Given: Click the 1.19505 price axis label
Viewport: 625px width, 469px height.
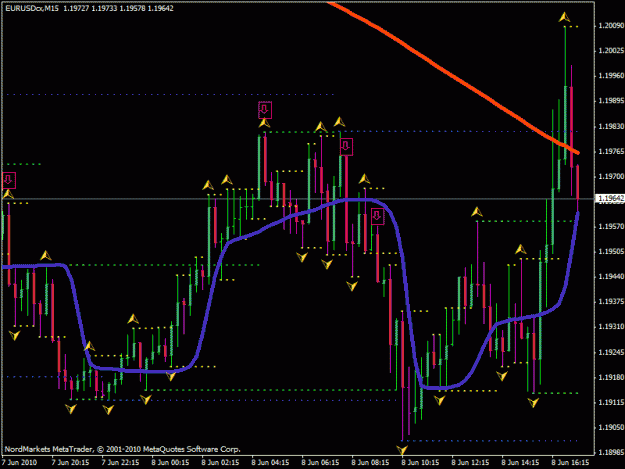Looking at the screenshot, I should click(x=610, y=251).
